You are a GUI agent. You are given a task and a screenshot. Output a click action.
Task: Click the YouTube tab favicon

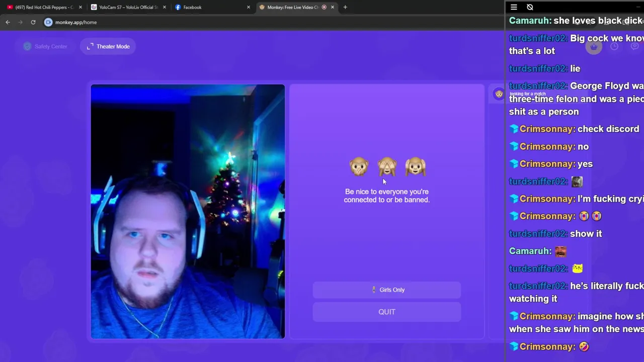pos(10,7)
